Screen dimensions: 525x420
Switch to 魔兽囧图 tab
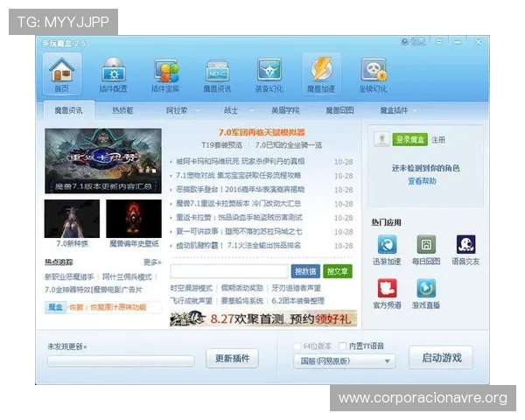339,110
